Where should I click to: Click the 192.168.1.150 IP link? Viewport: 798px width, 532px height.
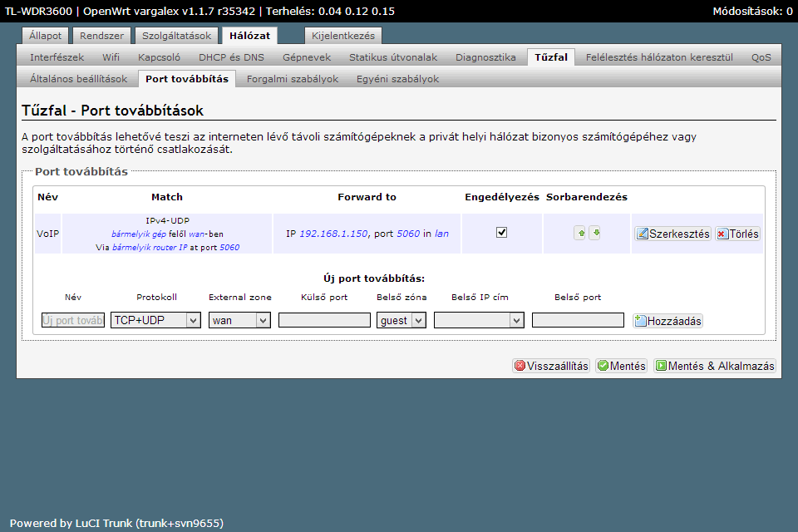coord(333,234)
